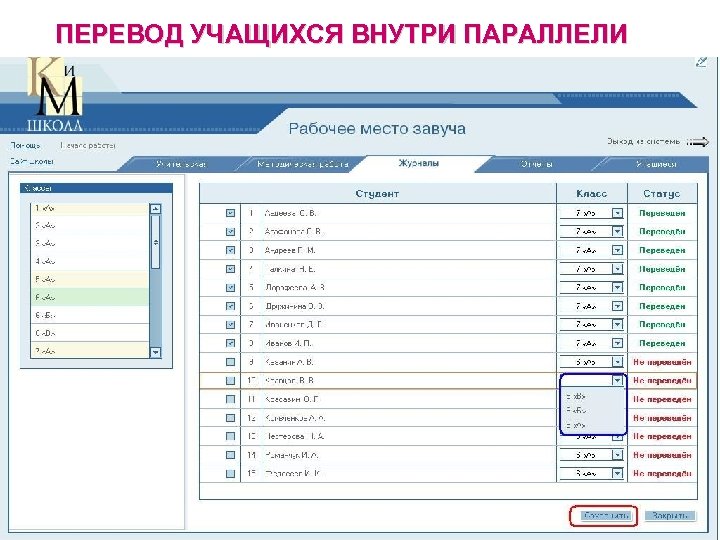The width and height of the screenshot is (720, 540).
Task: Select green highlighted class in Классы list
Action: [x=90, y=297]
